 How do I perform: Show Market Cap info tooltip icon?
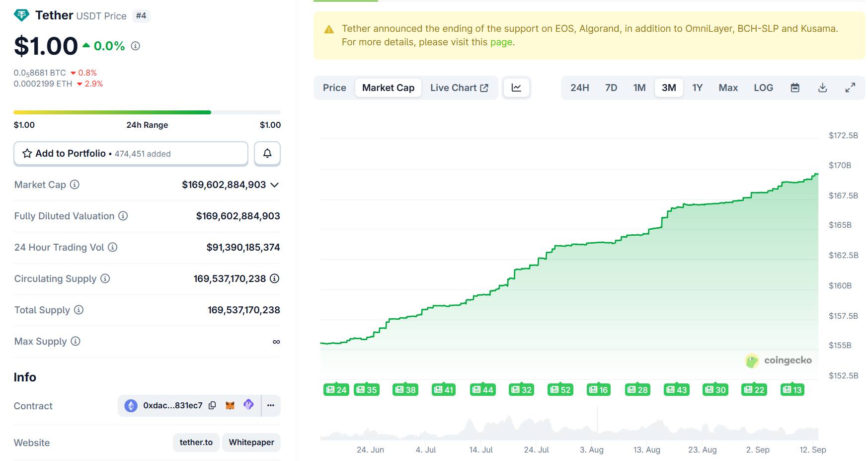(75, 184)
